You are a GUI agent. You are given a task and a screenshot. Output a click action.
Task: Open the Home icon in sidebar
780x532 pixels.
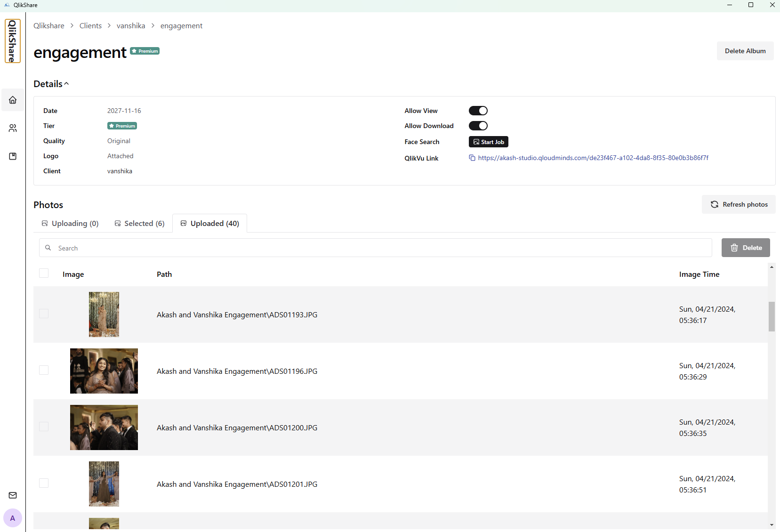pyautogui.click(x=13, y=100)
